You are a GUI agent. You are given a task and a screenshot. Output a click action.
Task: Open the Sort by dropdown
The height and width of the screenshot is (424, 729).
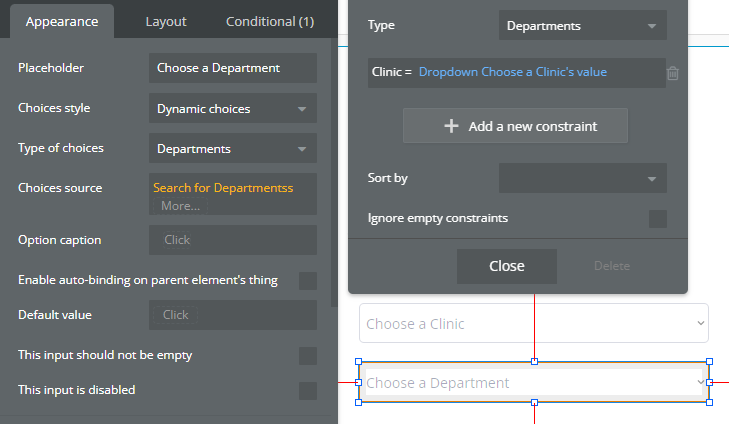tap(582, 179)
